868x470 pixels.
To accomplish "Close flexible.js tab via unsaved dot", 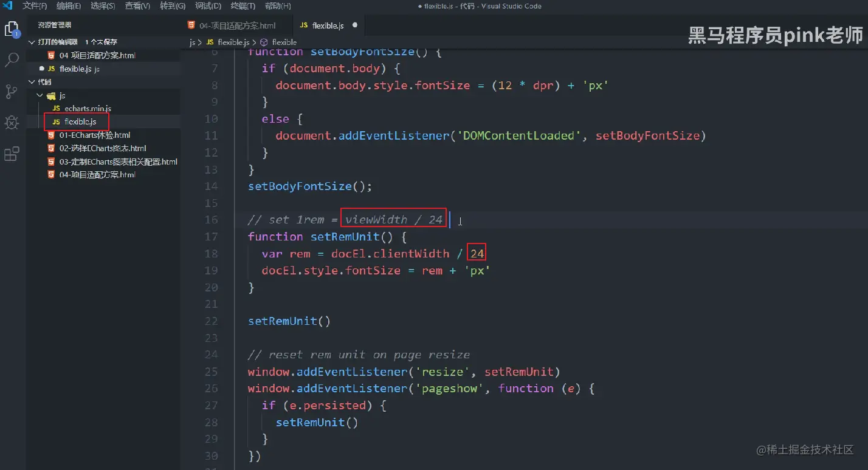I will coord(355,26).
